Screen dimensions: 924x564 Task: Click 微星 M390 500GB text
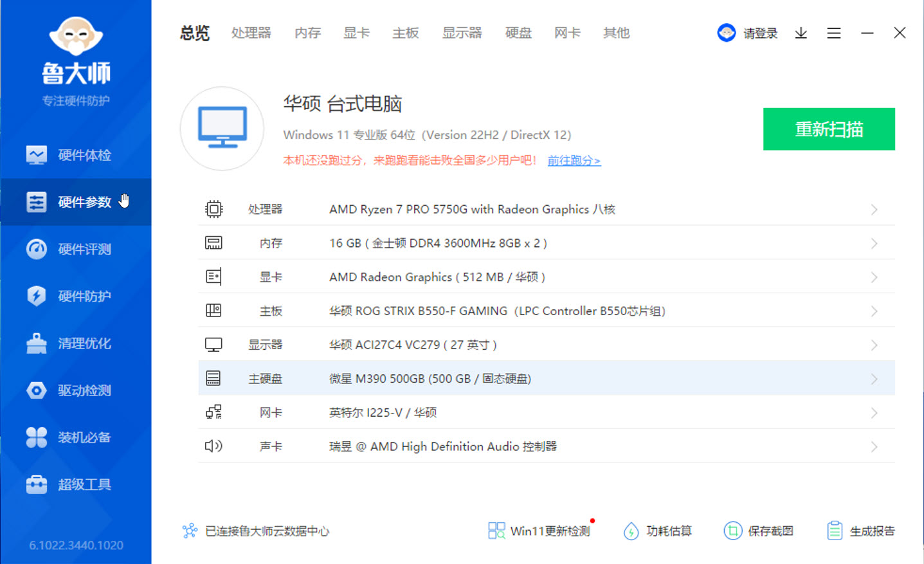coord(430,379)
